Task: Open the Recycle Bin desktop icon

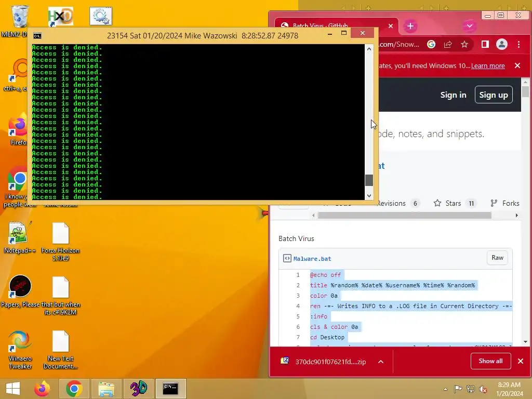Action: click(x=20, y=16)
